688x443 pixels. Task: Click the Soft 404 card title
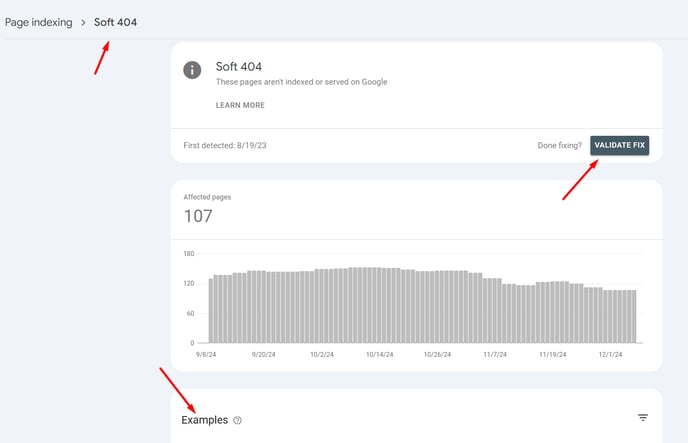point(239,67)
